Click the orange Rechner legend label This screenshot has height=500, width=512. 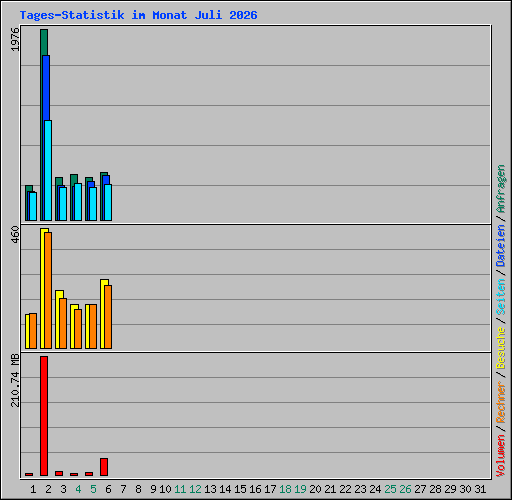(501, 402)
